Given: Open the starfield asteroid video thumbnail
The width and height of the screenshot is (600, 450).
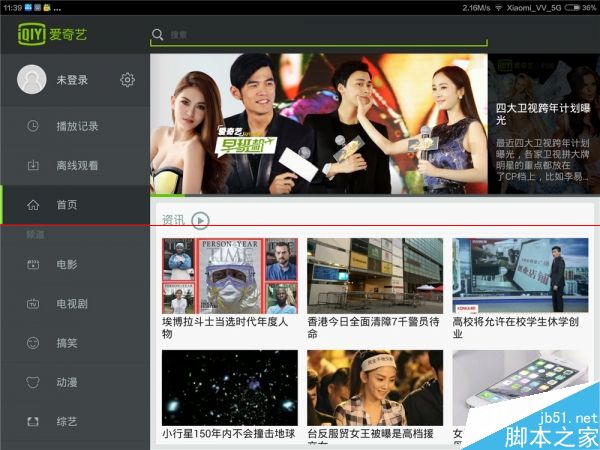Looking at the screenshot, I should click(x=230, y=388).
